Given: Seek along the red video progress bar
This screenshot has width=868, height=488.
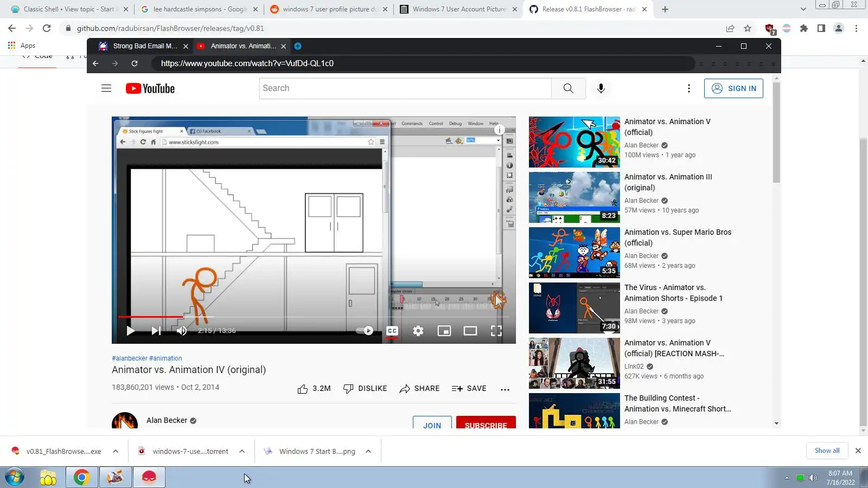Looking at the screenshot, I should [150, 316].
